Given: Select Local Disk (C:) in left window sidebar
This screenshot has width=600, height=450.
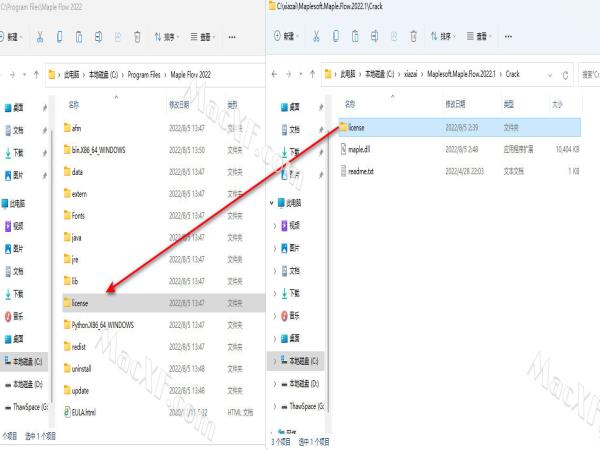Looking at the screenshot, I should tap(24, 362).
